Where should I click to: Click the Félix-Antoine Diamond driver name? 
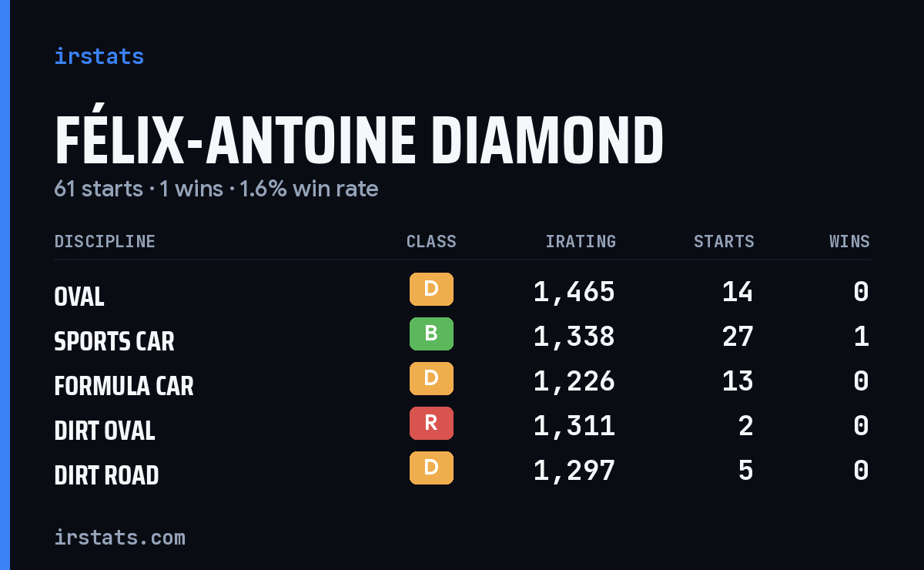click(359, 141)
